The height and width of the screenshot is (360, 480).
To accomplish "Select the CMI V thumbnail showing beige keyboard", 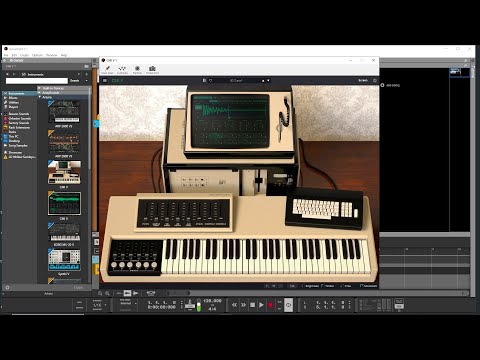I will tap(64, 172).
